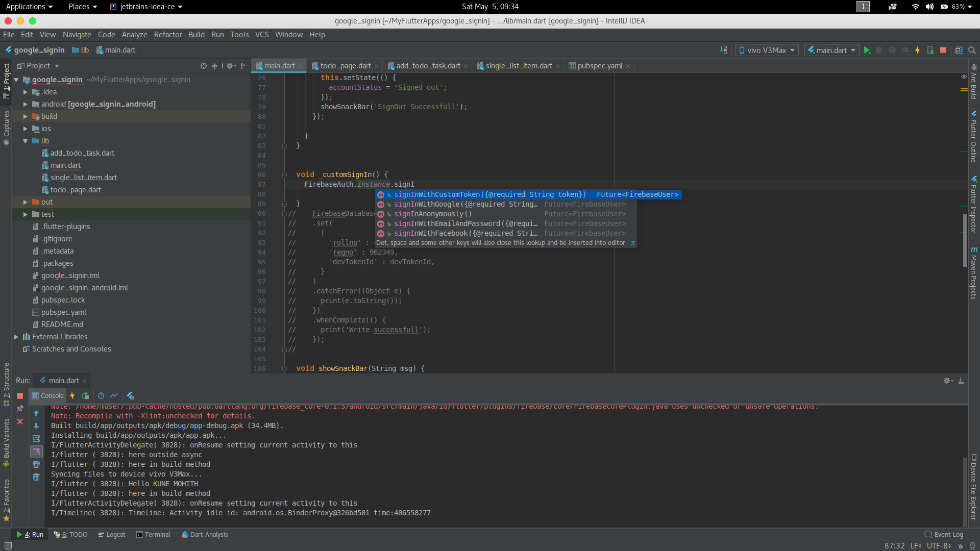Enable scroll to end in console

[x=36, y=452]
